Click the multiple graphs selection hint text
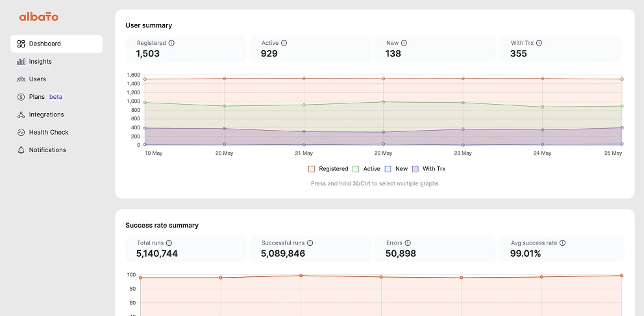644x316 pixels. coord(375,183)
